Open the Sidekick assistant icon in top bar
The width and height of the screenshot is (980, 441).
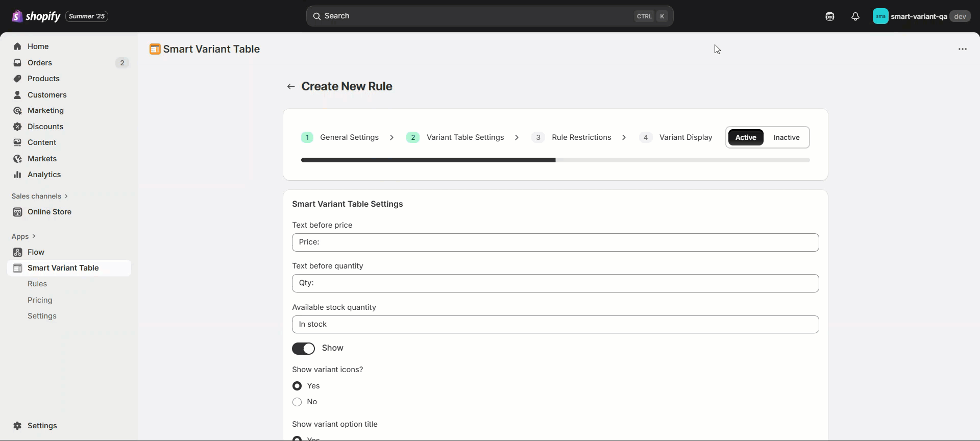(830, 16)
